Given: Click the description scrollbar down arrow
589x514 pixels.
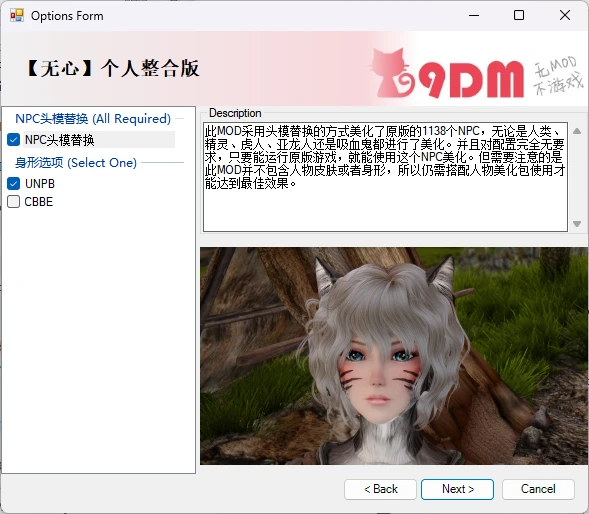Looking at the screenshot, I should [577, 224].
